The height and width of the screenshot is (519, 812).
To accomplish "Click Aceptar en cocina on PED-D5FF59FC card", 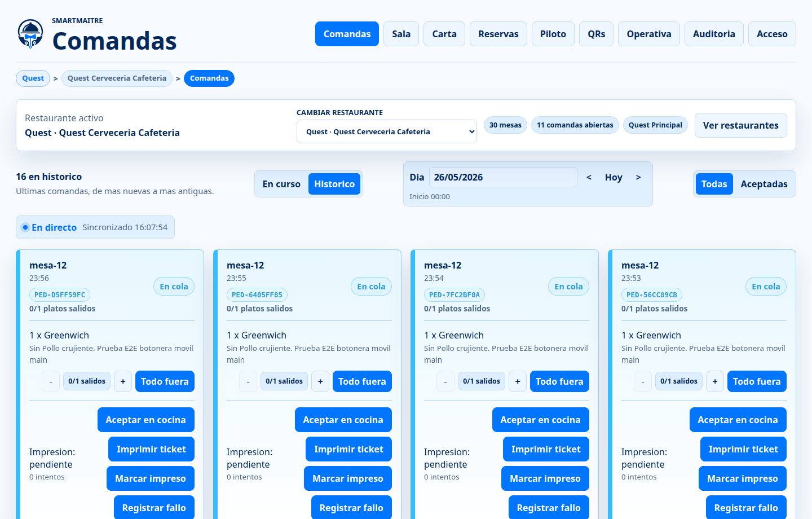I will (x=145, y=420).
